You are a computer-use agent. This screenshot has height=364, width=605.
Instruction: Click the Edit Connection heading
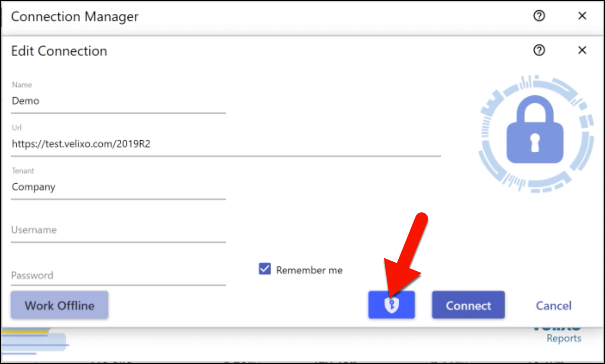59,51
